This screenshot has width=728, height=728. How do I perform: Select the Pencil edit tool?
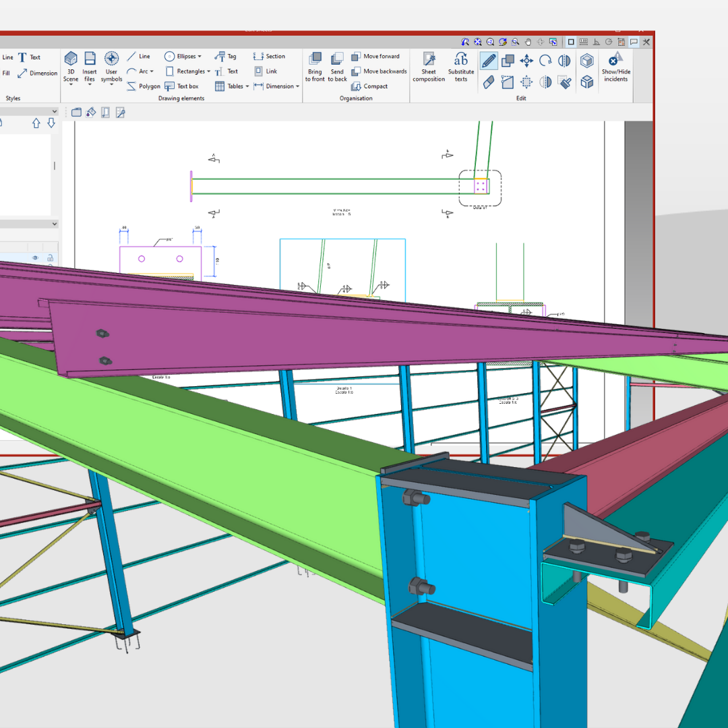point(489,61)
